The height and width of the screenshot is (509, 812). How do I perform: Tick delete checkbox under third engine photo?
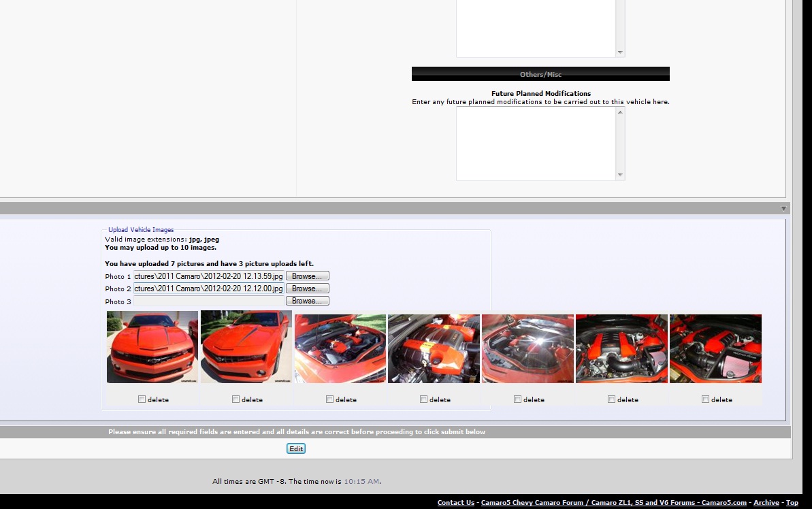pos(329,399)
